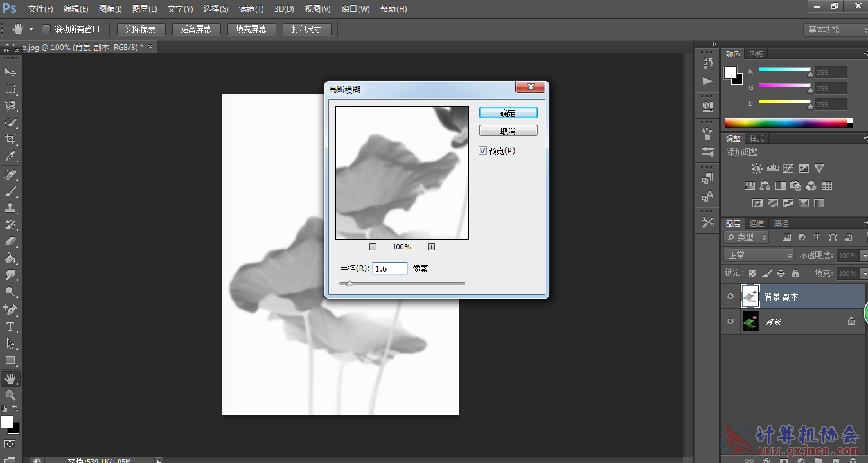
Task: Open the 滤镜(T) menu
Action: click(x=251, y=9)
